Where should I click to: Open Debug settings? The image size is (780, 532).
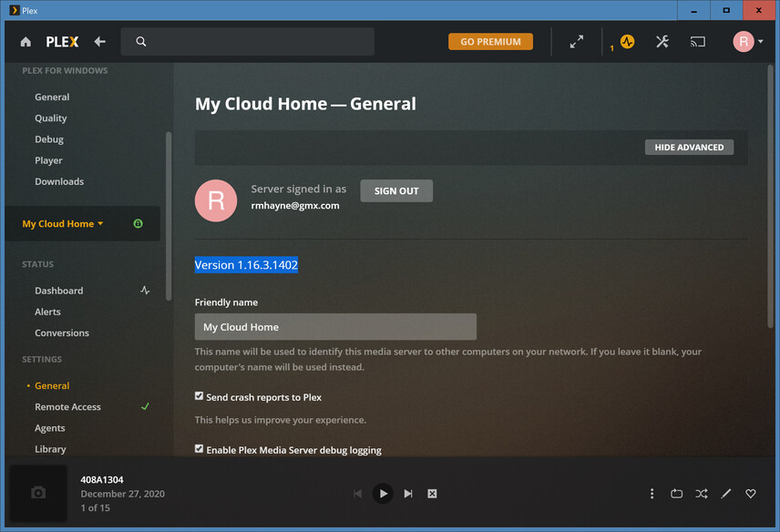coord(49,139)
